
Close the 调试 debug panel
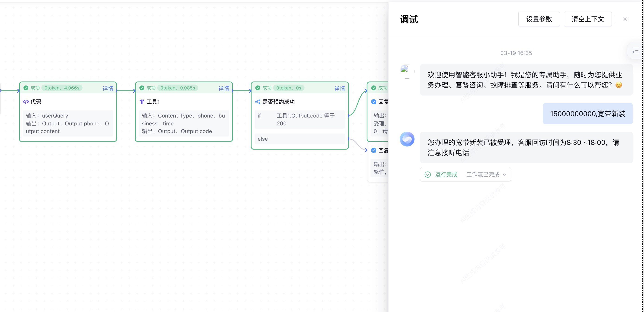(625, 19)
